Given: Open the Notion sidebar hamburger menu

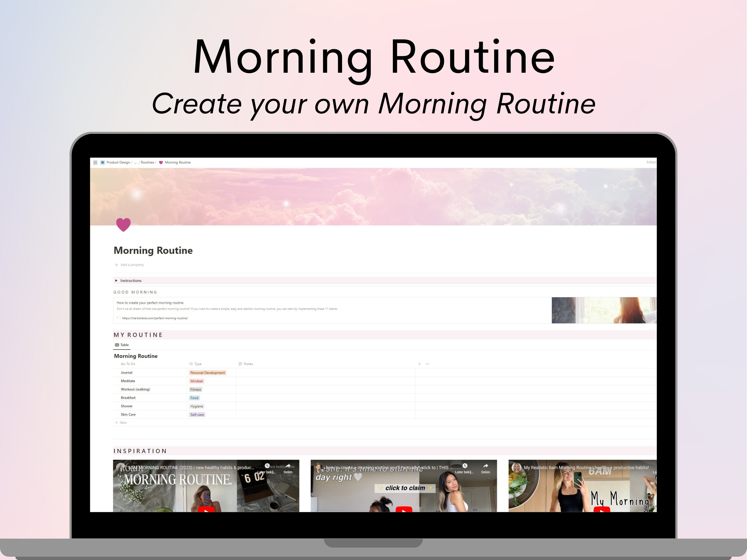Looking at the screenshot, I should pos(95,162).
